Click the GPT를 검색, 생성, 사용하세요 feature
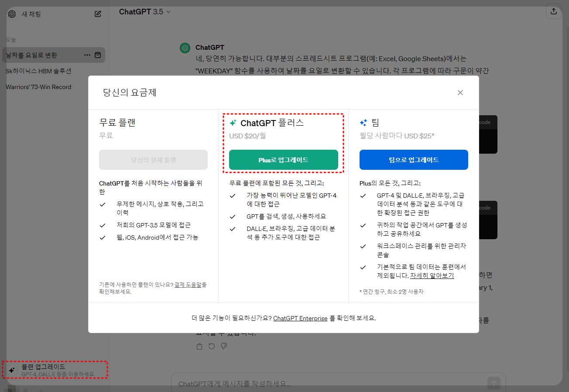The image size is (569, 392). pyautogui.click(x=286, y=217)
